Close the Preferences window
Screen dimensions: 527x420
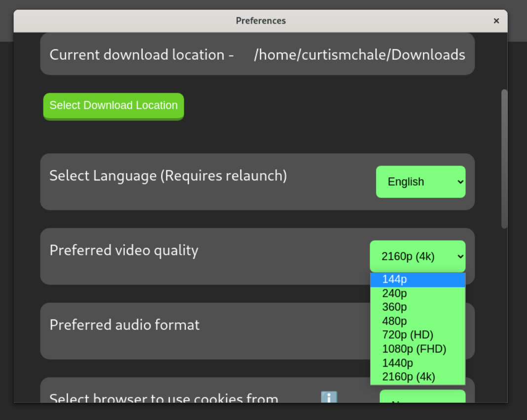(496, 21)
